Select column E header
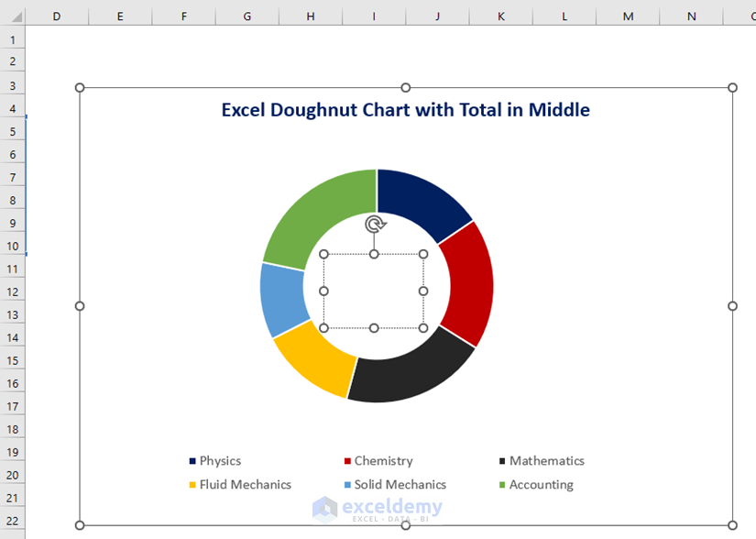The height and width of the screenshot is (539, 756). (120, 16)
